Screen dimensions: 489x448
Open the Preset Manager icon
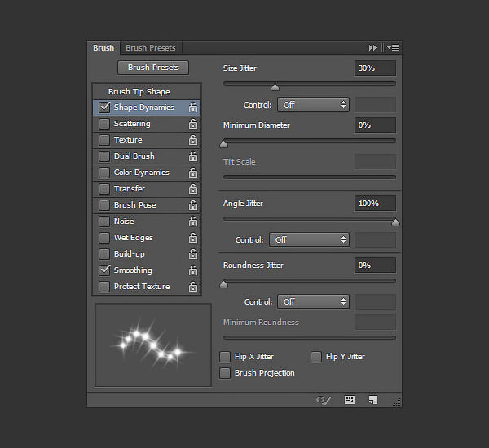350,400
